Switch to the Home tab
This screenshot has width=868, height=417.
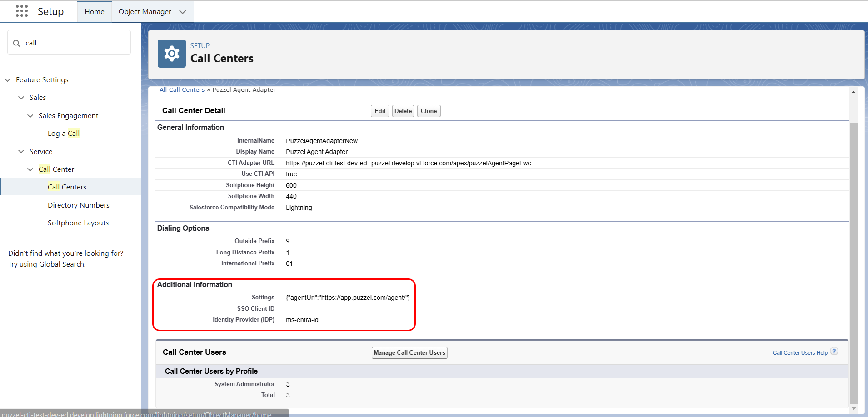pyautogui.click(x=94, y=11)
